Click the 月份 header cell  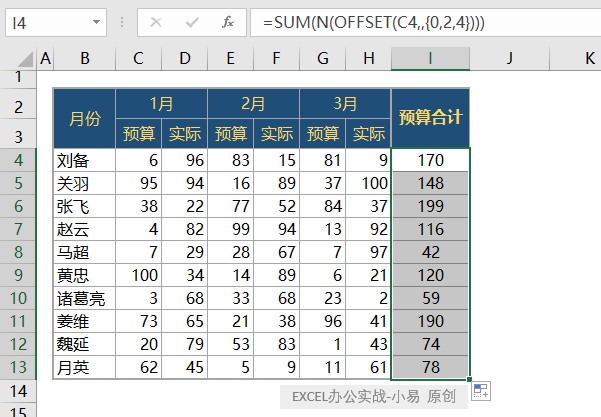[85, 118]
